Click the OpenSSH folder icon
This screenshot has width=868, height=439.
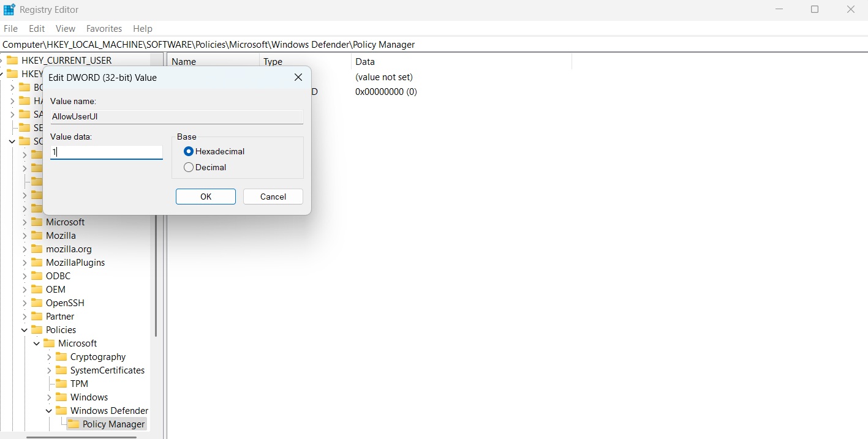pos(37,302)
